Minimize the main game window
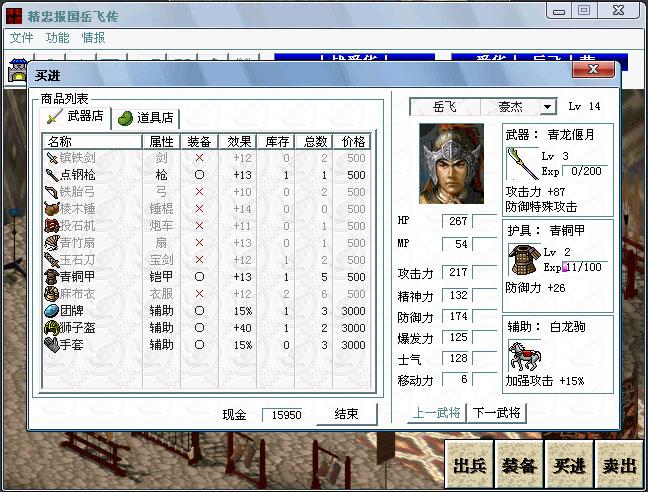 559,11
